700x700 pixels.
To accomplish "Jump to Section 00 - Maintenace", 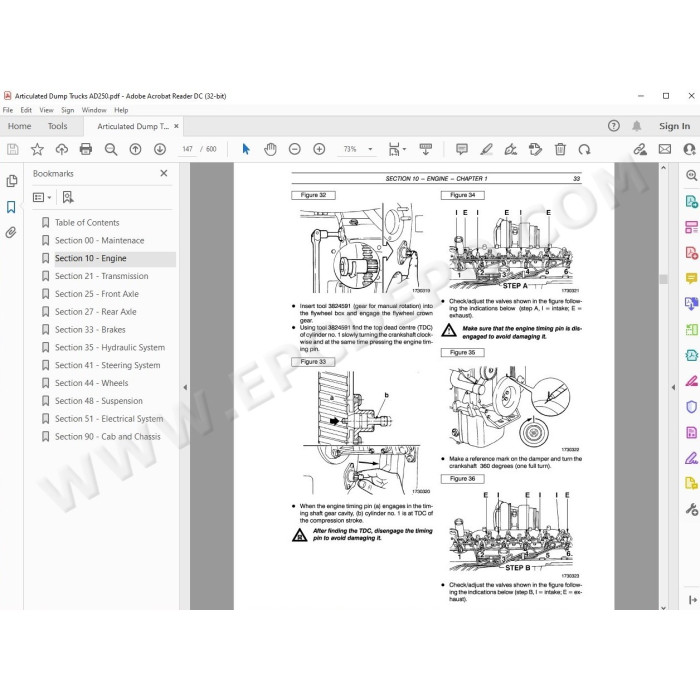I will pos(100,240).
